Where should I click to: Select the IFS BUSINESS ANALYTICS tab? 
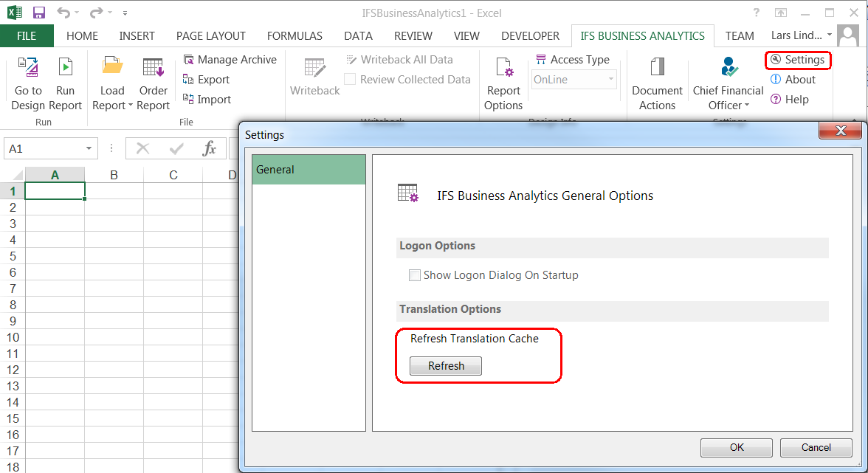pyautogui.click(x=643, y=36)
